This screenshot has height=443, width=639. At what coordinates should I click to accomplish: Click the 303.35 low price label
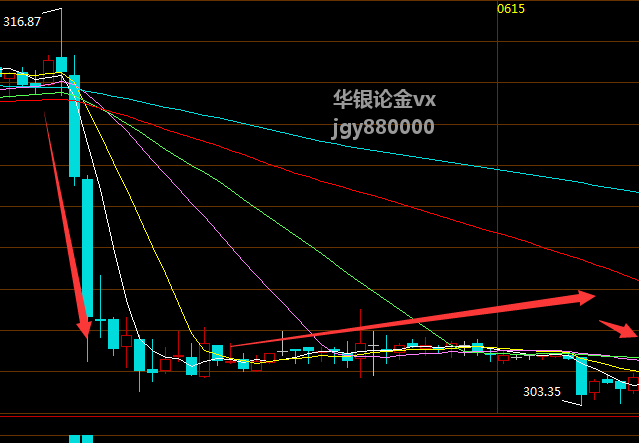(542, 392)
